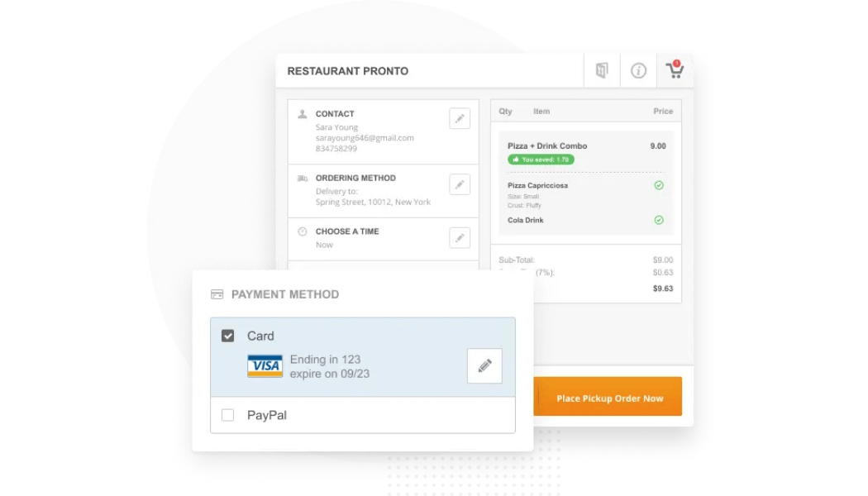Click the clock icon by Choose a Time
The height and width of the screenshot is (496, 868).
pyautogui.click(x=303, y=231)
